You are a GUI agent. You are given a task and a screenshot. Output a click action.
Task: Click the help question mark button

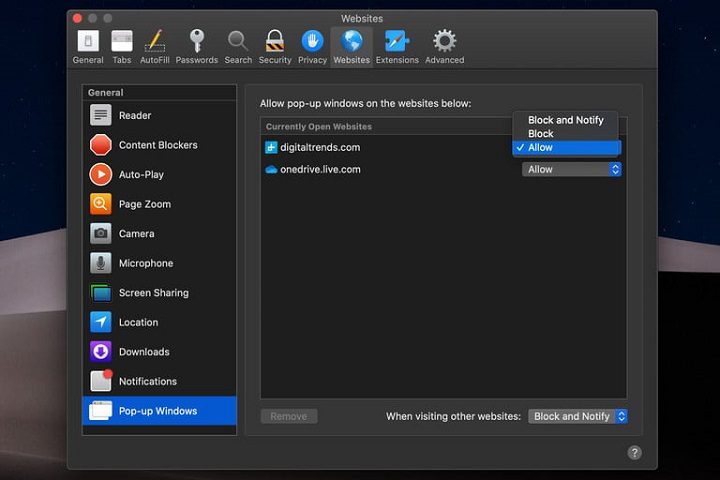coord(634,452)
